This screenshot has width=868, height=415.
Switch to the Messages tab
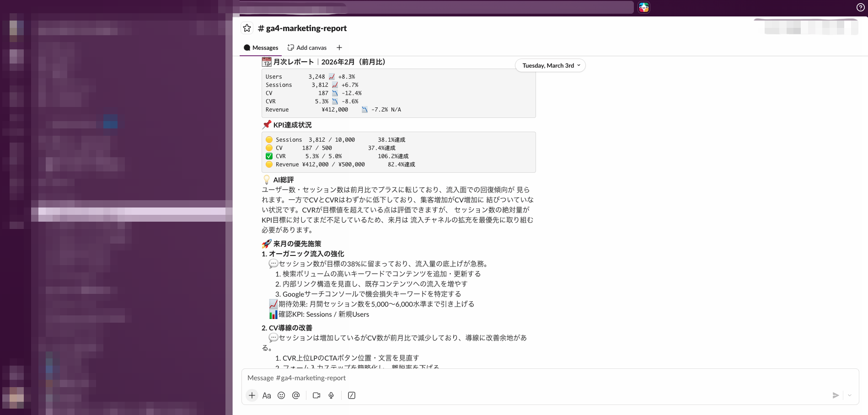click(261, 48)
